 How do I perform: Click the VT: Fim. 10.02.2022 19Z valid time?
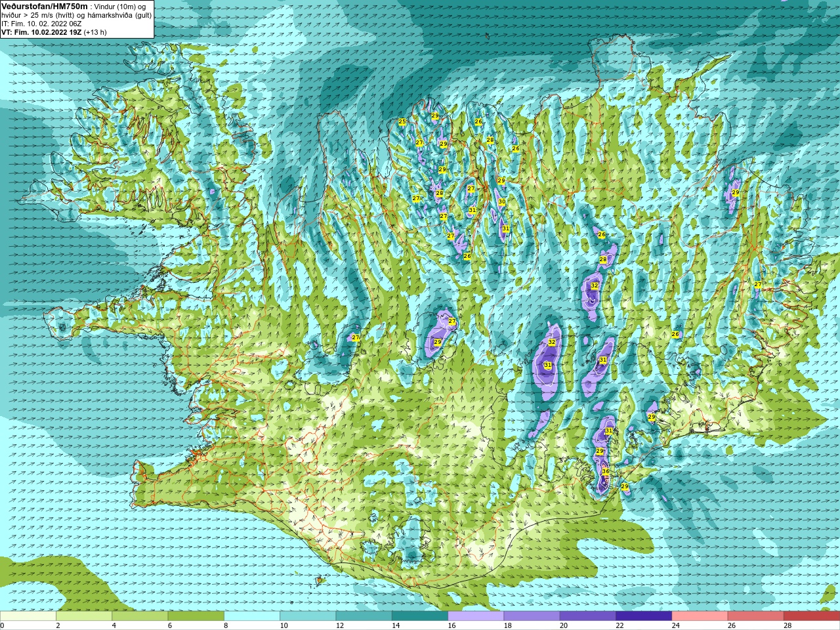[41, 32]
